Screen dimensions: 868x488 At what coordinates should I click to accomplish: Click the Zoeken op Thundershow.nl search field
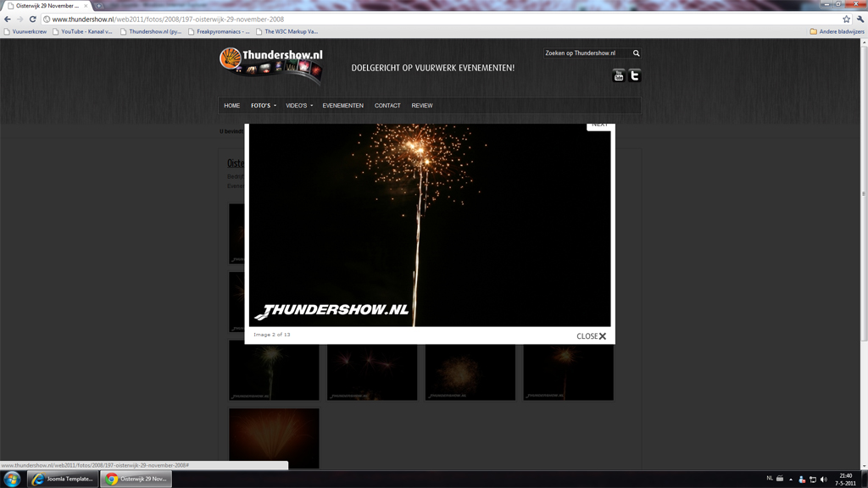tap(587, 53)
